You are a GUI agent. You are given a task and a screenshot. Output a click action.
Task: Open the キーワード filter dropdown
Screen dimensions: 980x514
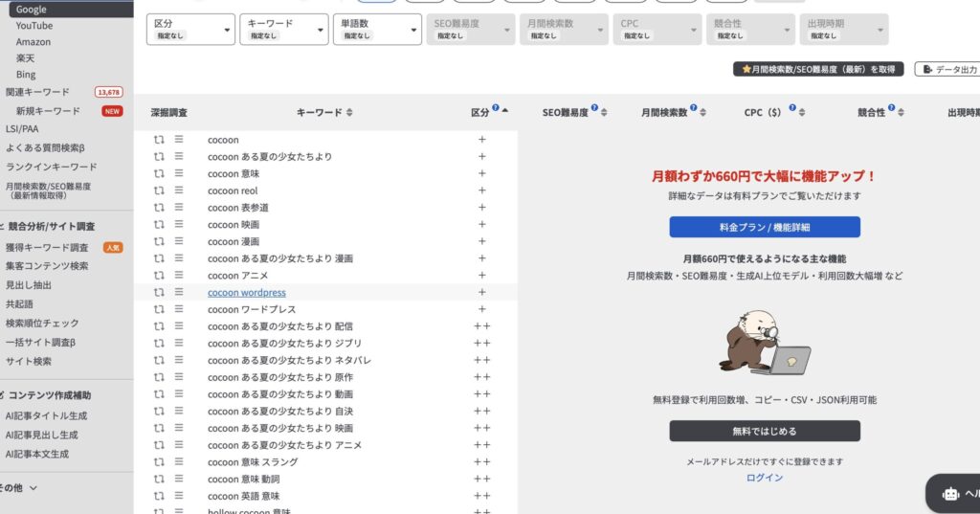[283, 30]
